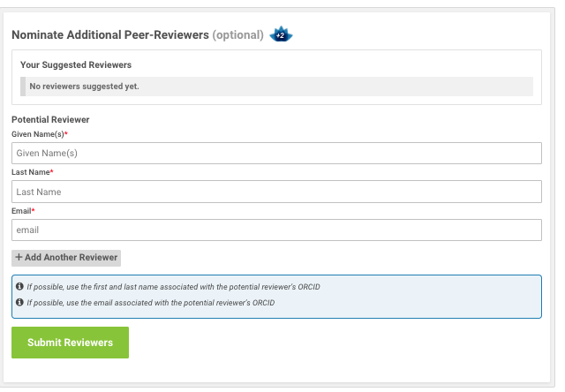Click the ORCID email hint text

tap(150, 303)
